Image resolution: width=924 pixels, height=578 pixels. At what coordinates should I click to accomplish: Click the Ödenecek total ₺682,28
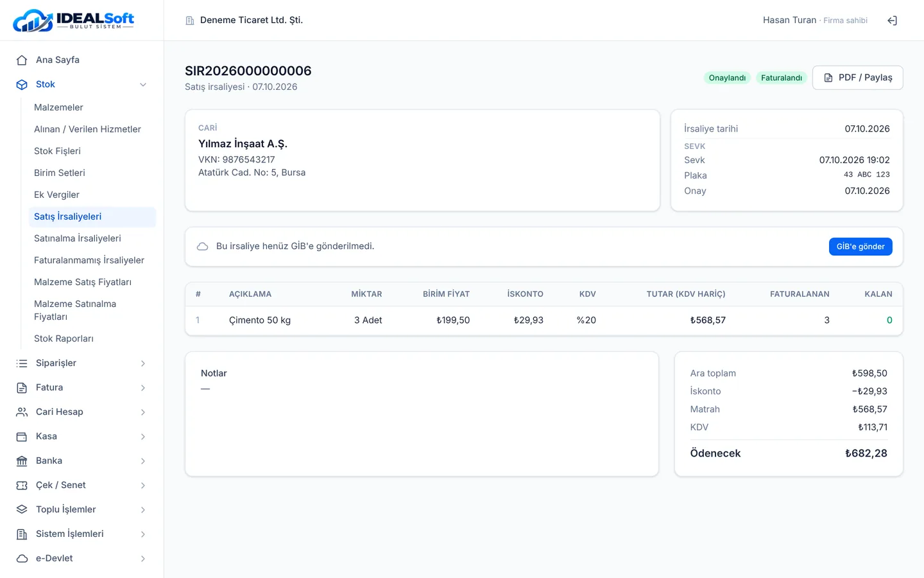(x=866, y=453)
